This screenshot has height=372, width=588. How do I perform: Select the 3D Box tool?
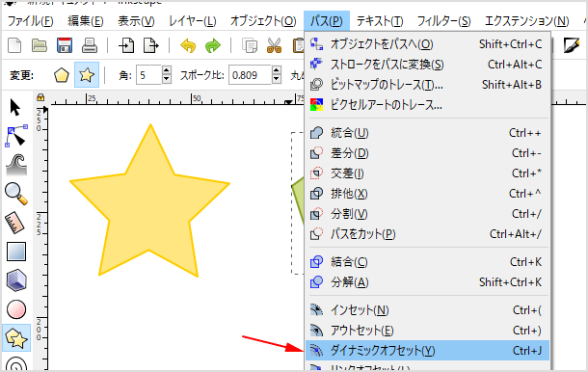16,280
